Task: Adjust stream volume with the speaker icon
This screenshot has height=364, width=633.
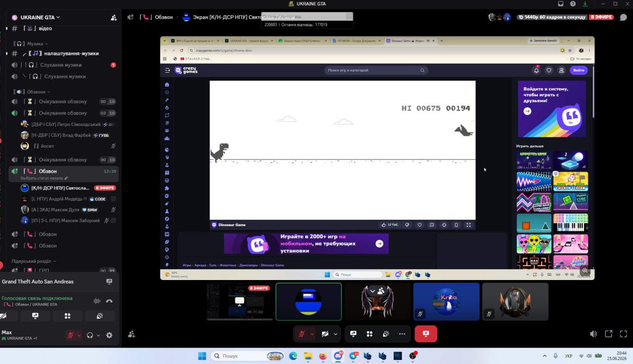Action: coord(593,334)
